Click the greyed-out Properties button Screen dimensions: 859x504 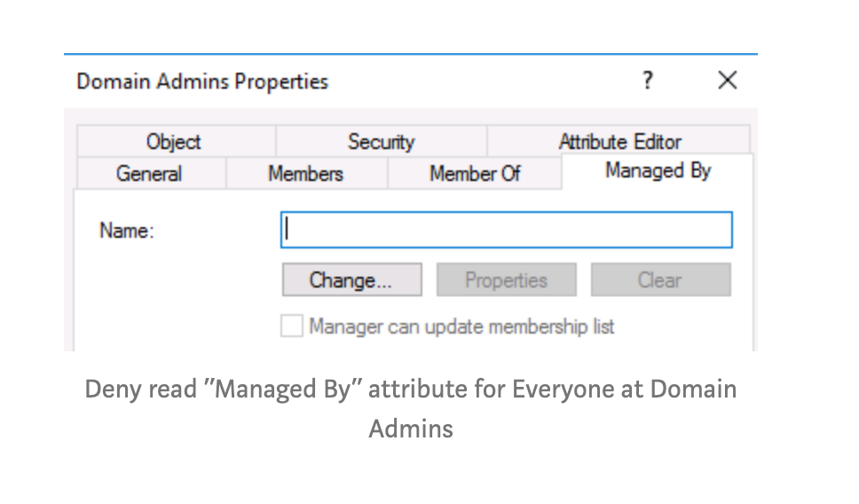506,280
